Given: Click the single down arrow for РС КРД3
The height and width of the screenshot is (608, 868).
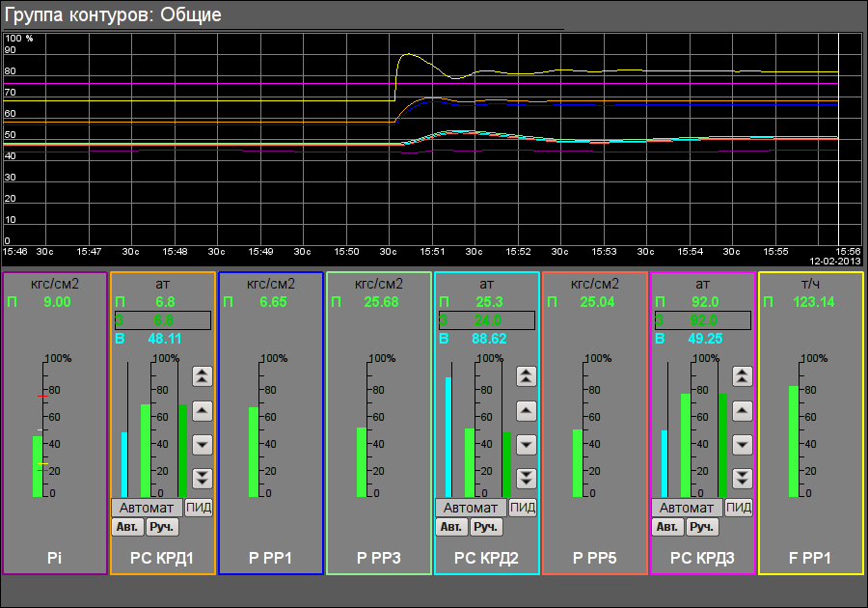Looking at the screenshot, I should coord(742,445).
